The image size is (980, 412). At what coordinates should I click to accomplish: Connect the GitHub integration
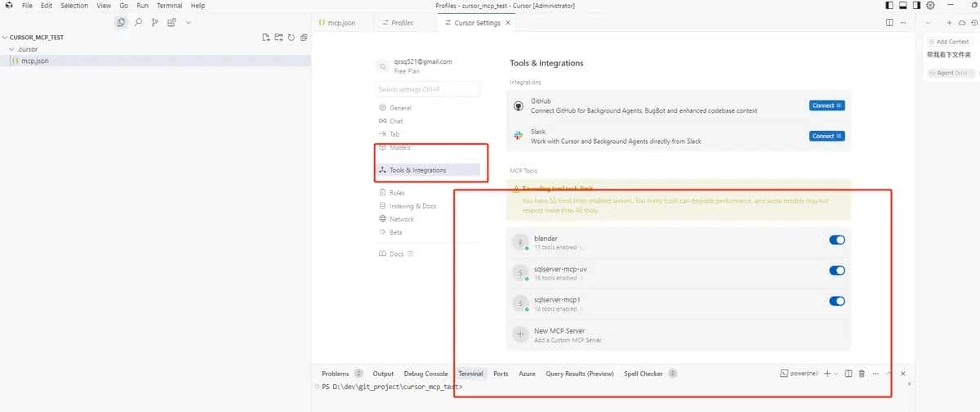pos(826,105)
